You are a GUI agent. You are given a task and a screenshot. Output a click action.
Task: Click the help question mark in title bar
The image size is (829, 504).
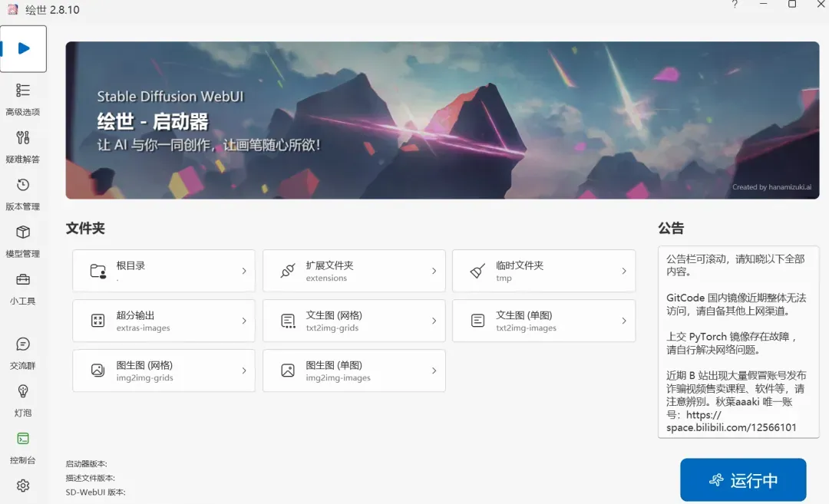coord(735,5)
